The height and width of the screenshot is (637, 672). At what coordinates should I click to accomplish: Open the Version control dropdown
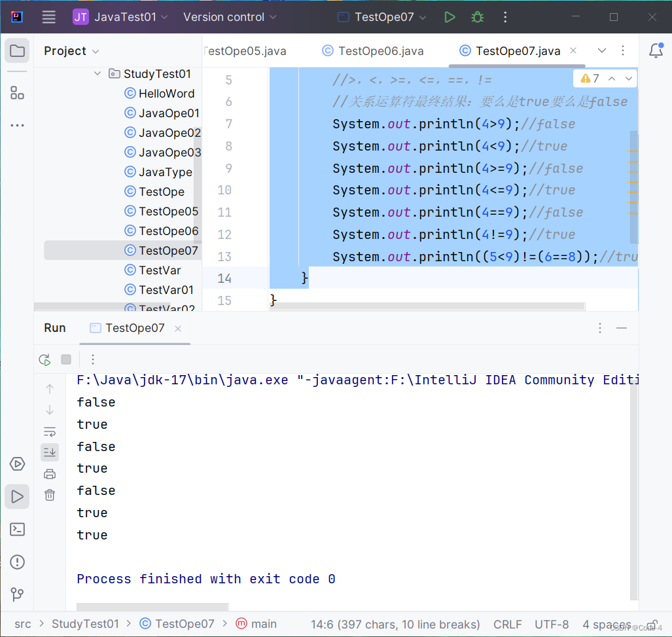tap(230, 17)
